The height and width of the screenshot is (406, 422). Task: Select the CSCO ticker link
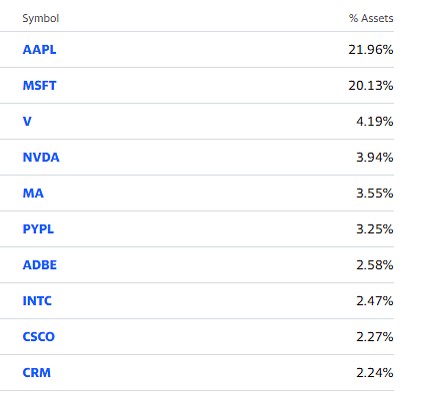(x=39, y=337)
